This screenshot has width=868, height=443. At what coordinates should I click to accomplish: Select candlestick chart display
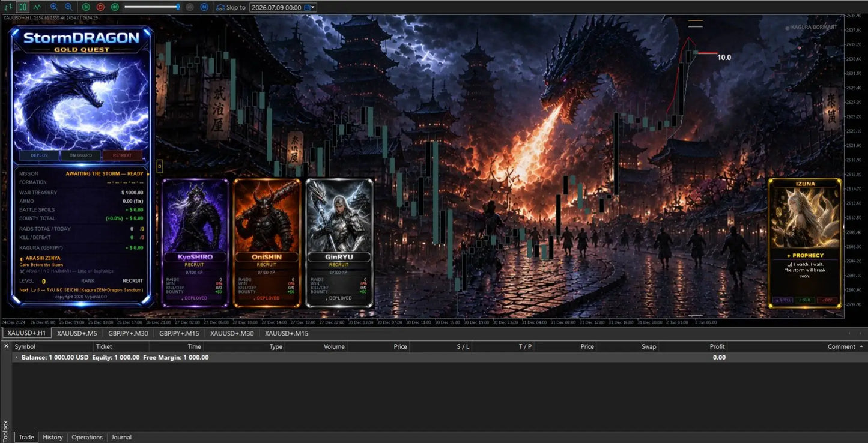coord(22,7)
